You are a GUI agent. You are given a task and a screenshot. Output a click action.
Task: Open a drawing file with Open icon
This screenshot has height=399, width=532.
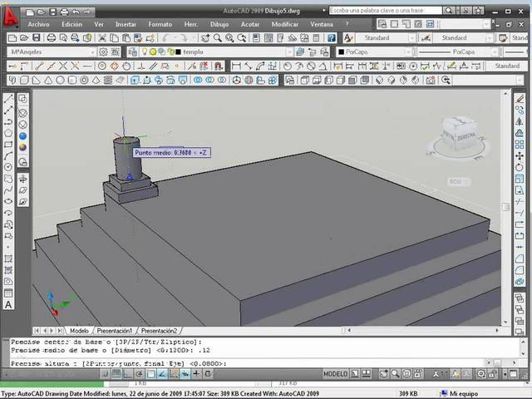pyautogui.click(x=24, y=38)
